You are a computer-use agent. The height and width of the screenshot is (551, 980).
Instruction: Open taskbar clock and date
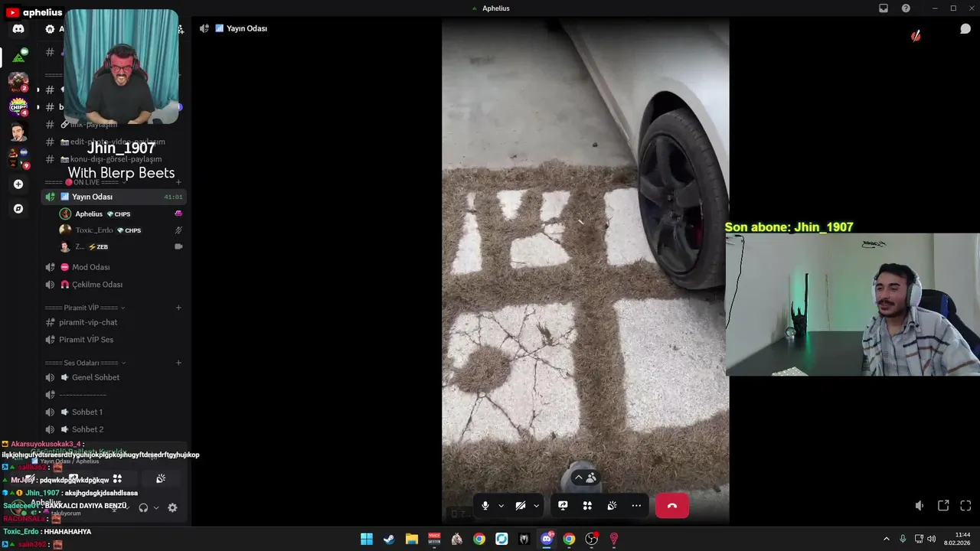(x=957, y=539)
